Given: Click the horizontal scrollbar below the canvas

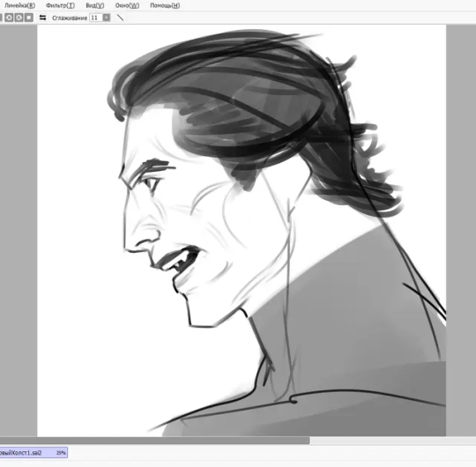Looking at the screenshot, I should point(154,441).
